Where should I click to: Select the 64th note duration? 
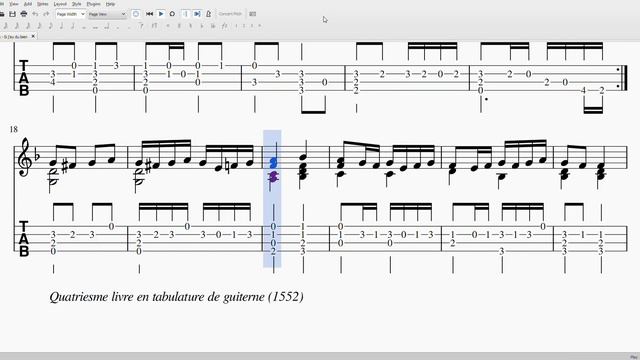tap(17, 26)
